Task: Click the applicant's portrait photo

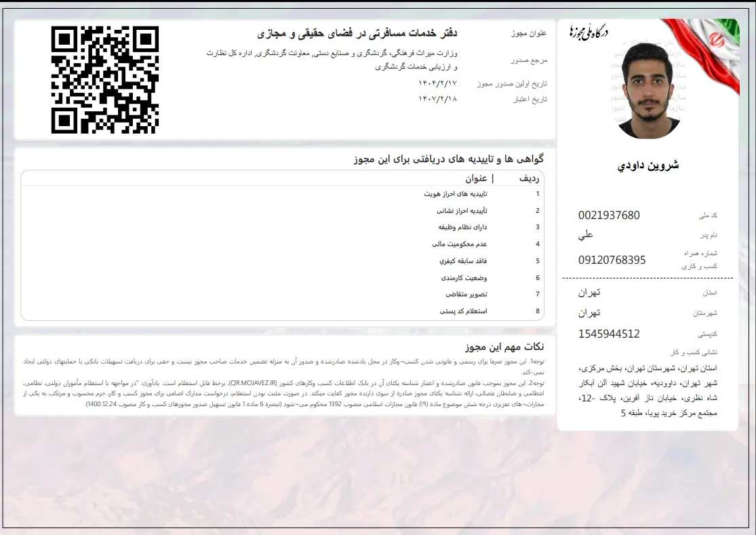Action: coord(648,91)
